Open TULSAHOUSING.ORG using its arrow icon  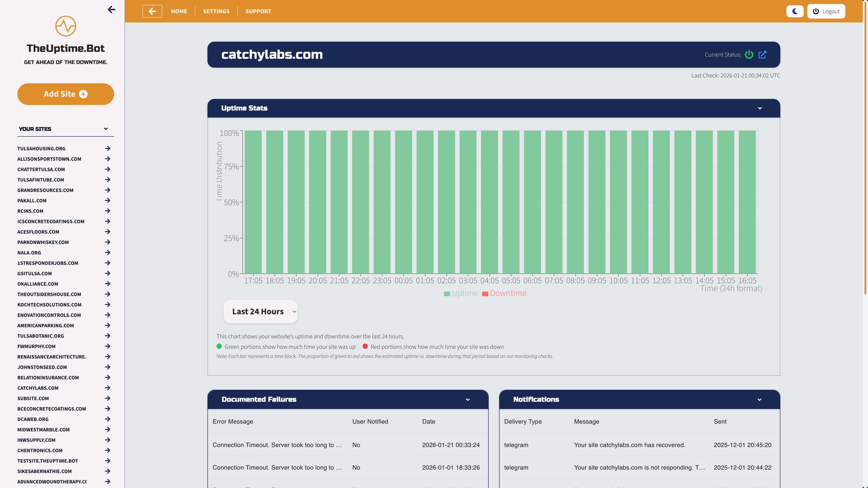tap(107, 149)
